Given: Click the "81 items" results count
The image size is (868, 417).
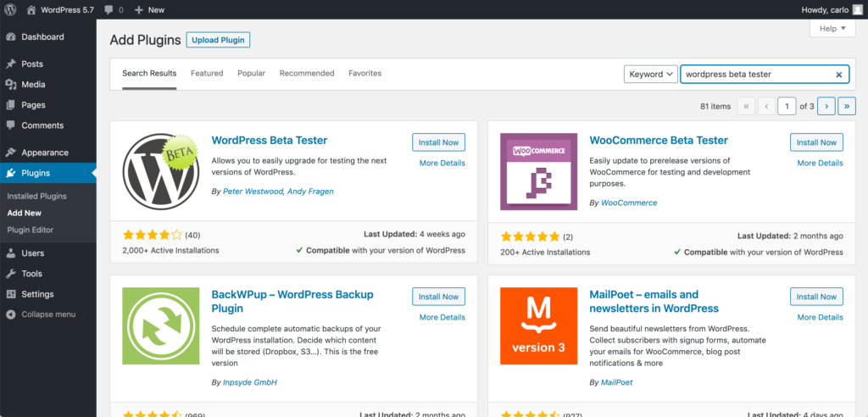Looking at the screenshot, I should (715, 106).
